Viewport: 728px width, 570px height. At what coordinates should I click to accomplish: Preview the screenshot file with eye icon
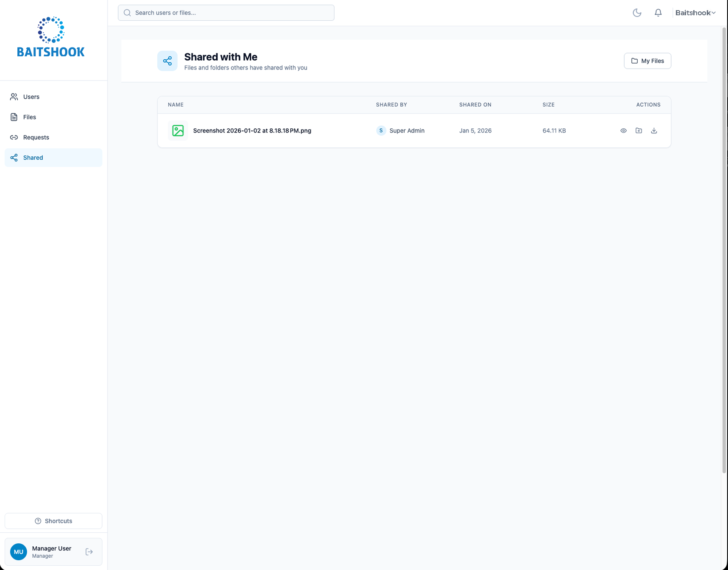coord(623,130)
